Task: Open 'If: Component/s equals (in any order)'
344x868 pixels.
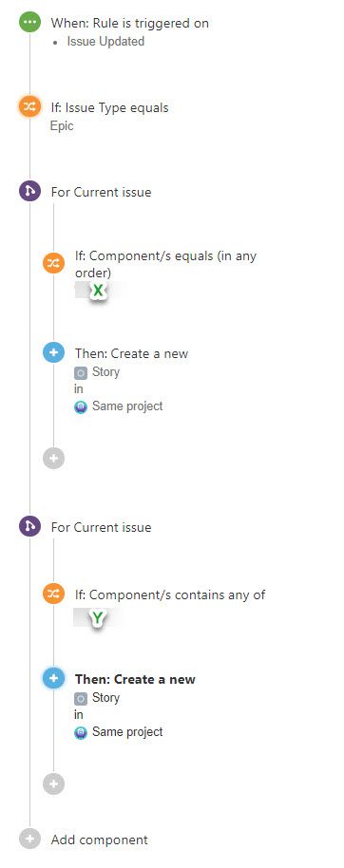Action: coord(165,264)
